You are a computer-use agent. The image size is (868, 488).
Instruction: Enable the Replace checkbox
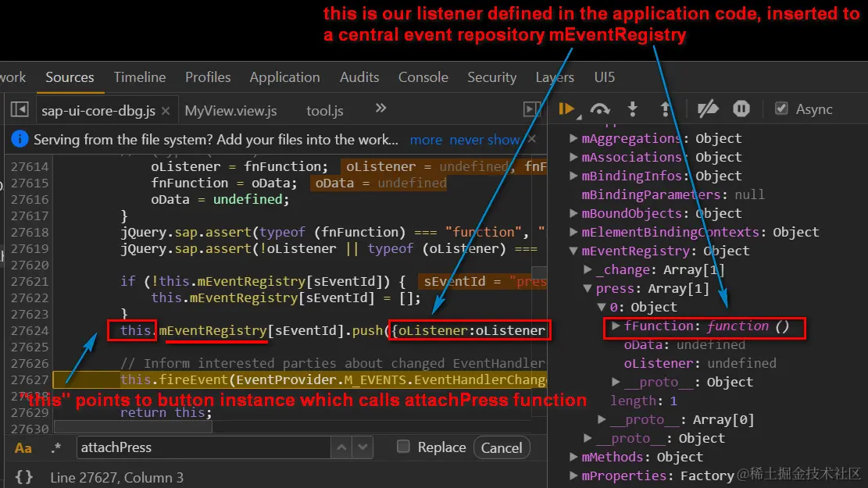[x=404, y=447]
